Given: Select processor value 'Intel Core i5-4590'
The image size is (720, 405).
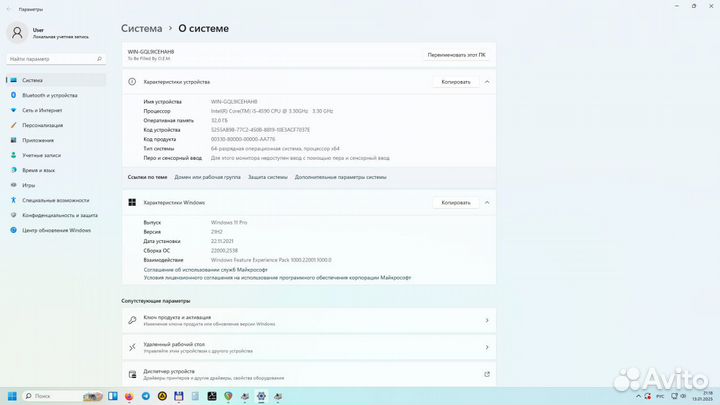Looking at the screenshot, I should (x=272, y=111).
